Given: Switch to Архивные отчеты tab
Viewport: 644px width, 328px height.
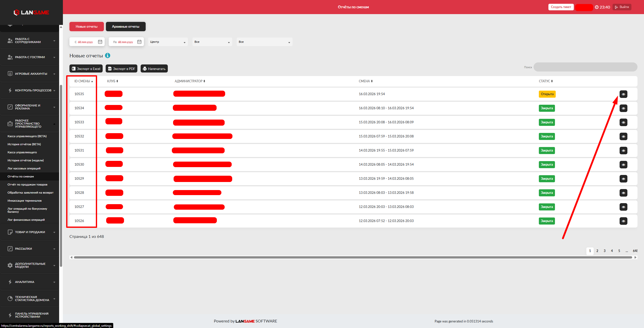Looking at the screenshot, I should [126, 26].
